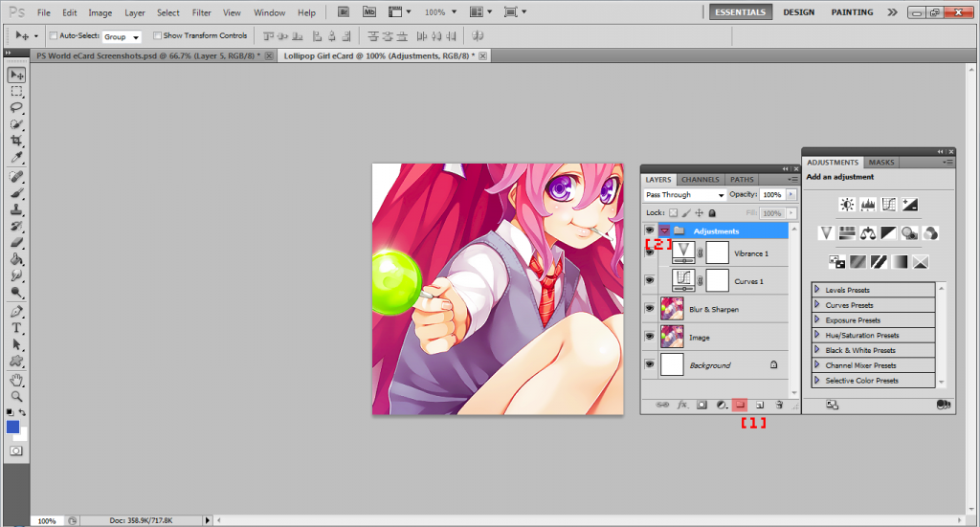Expand Exposure Presets

coord(817,319)
